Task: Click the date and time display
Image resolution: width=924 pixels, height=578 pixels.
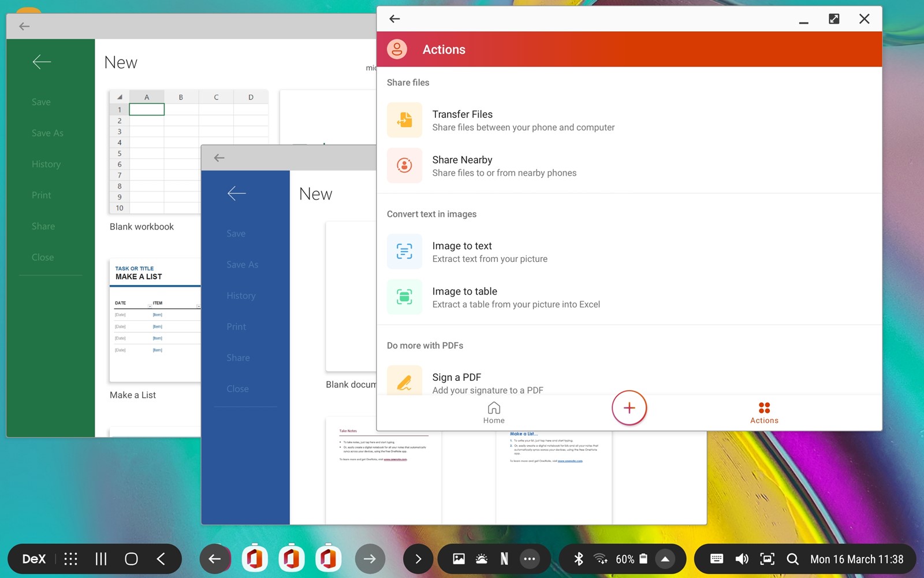Action: pos(856,559)
